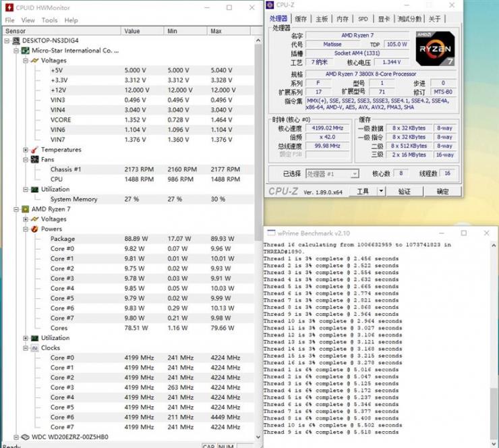Click the 确定 button in CPU-Z

click(442, 192)
